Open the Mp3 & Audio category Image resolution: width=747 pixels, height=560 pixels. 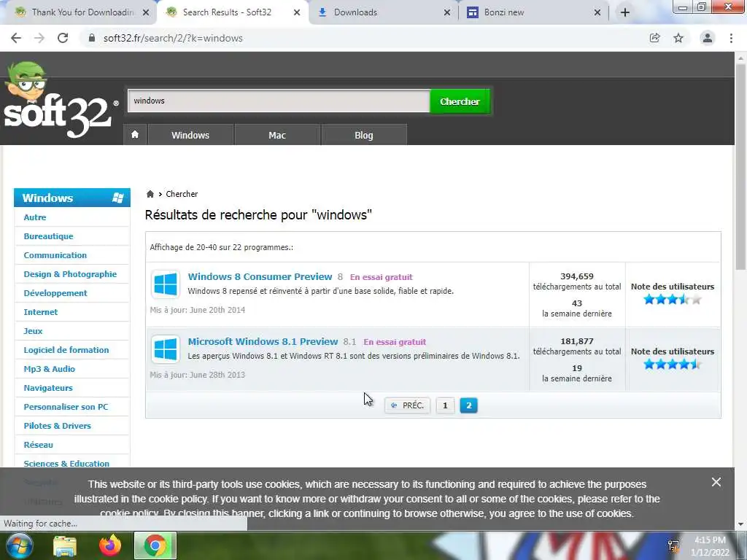click(x=49, y=369)
